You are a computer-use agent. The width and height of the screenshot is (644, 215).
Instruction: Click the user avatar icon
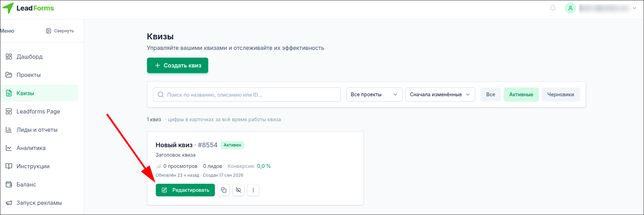(x=570, y=8)
